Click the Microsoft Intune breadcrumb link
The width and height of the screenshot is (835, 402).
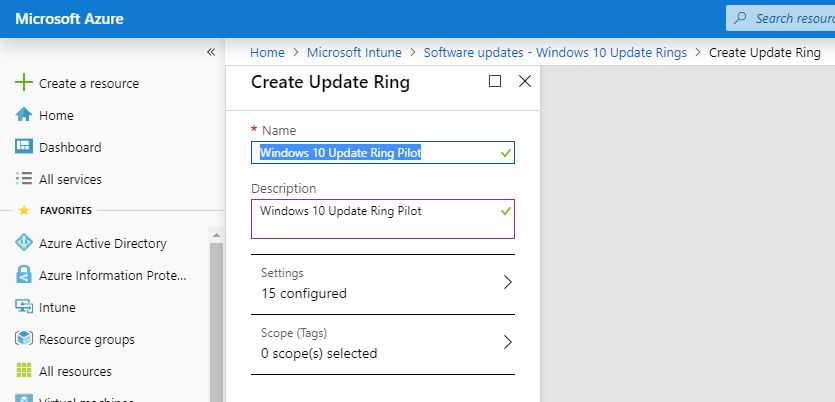(354, 52)
